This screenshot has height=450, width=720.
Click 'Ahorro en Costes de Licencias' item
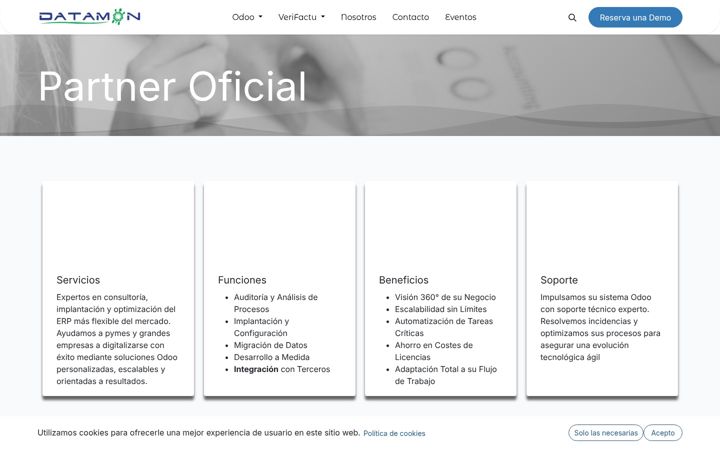(433, 351)
